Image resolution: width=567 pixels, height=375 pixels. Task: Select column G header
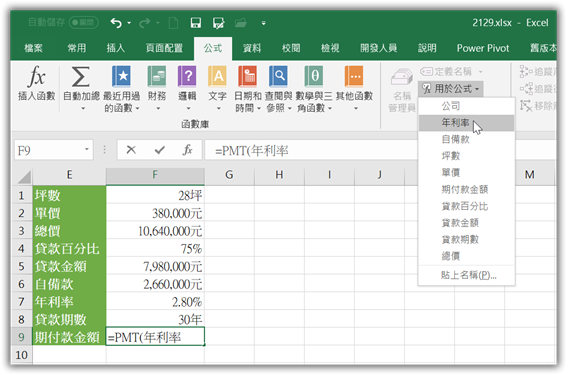tap(229, 175)
